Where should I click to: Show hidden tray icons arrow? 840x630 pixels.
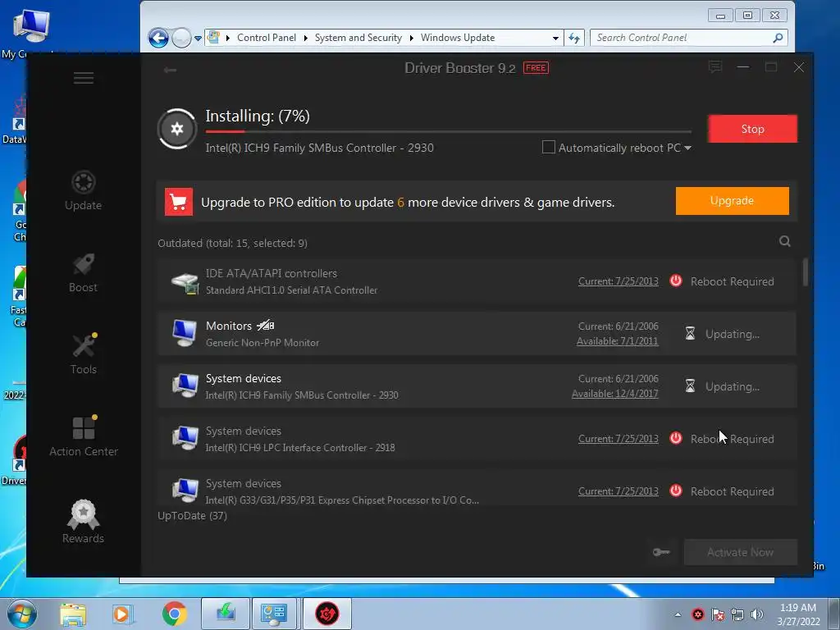tap(678, 614)
